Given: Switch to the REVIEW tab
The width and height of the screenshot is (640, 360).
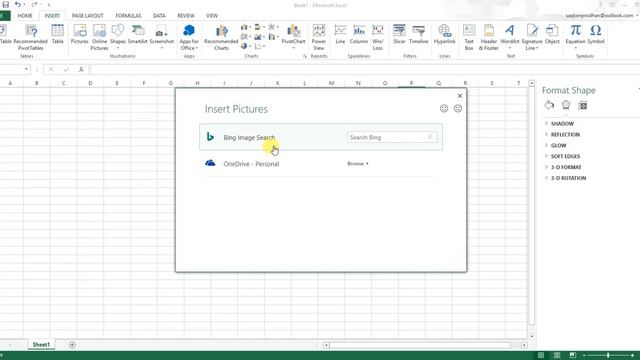Looking at the screenshot, I should coord(186,16).
